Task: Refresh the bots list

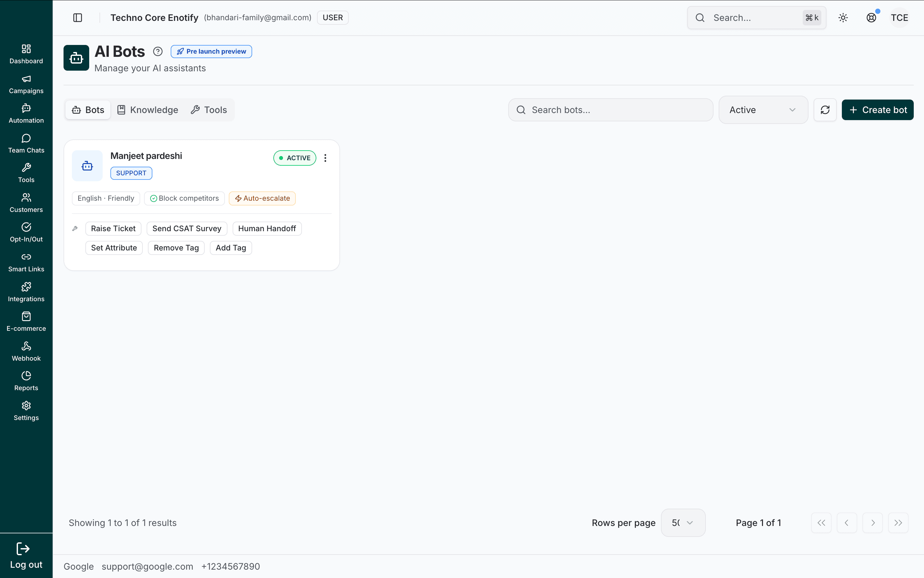Action: click(x=825, y=110)
